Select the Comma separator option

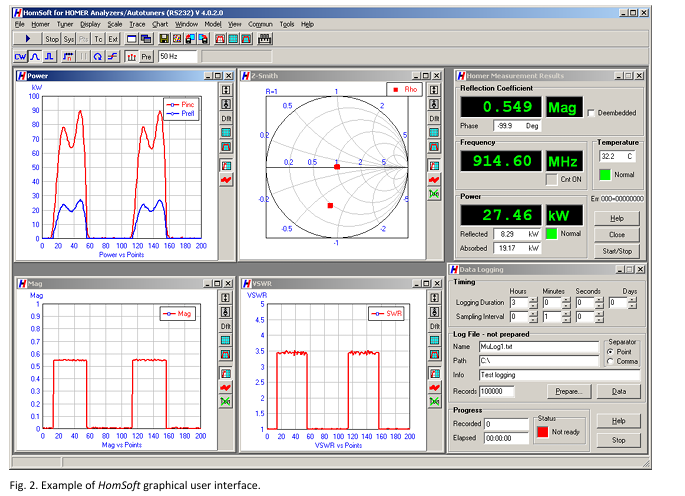611,361
